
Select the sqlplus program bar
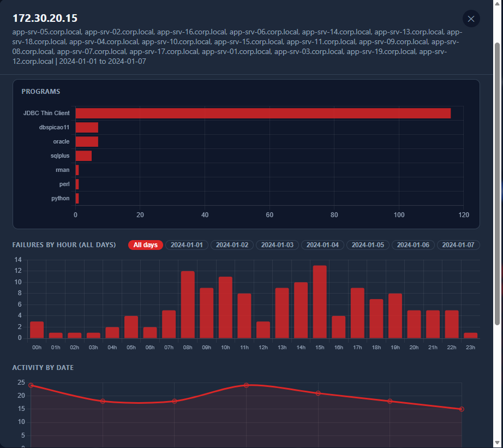83,156
